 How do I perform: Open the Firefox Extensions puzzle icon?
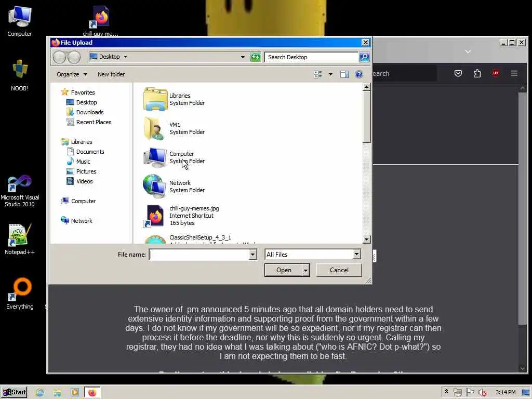pyautogui.click(x=477, y=73)
